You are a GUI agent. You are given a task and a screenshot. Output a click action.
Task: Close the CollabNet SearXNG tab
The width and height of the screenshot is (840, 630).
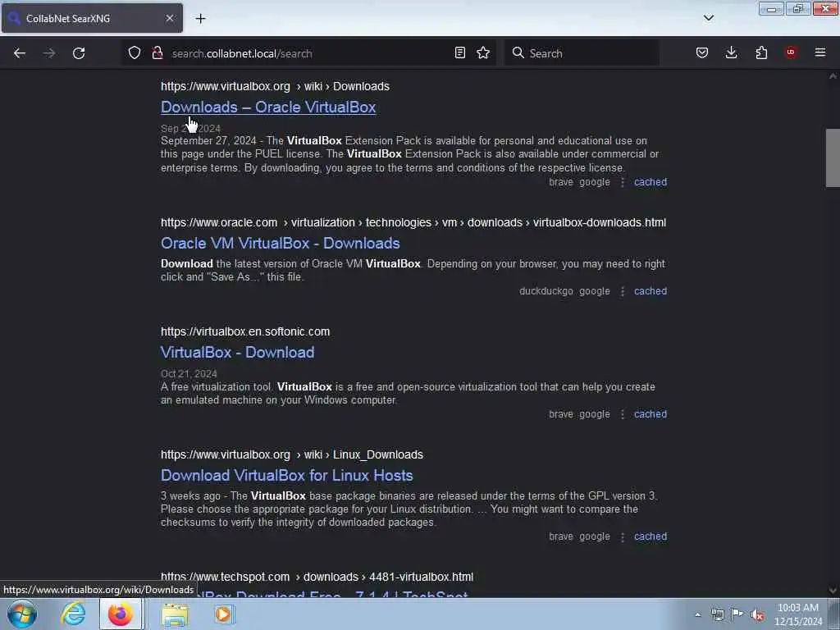[169, 18]
